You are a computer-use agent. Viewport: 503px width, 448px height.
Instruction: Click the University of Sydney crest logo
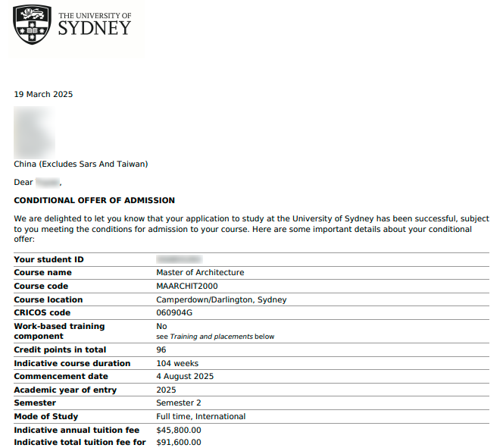(x=32, y=24)
